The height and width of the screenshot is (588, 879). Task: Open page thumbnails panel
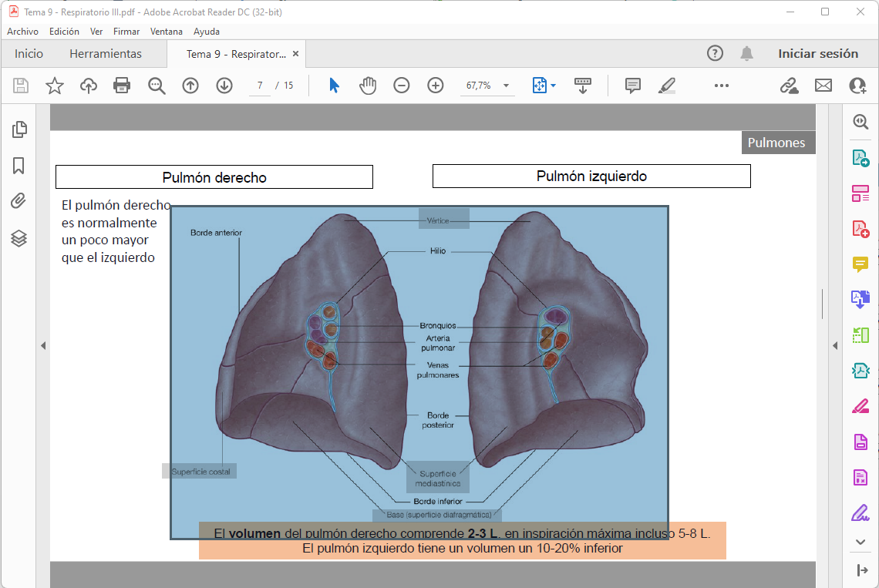(x=19, y=129)
